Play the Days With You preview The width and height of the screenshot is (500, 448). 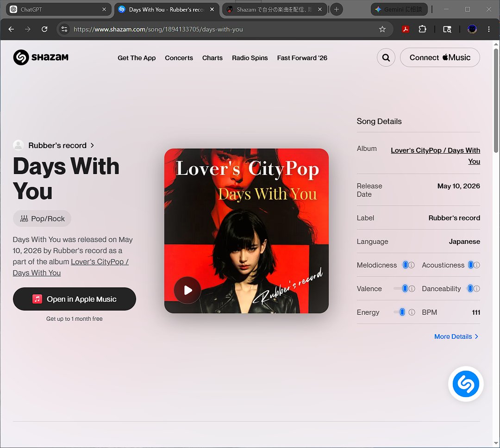pos(187,290)
